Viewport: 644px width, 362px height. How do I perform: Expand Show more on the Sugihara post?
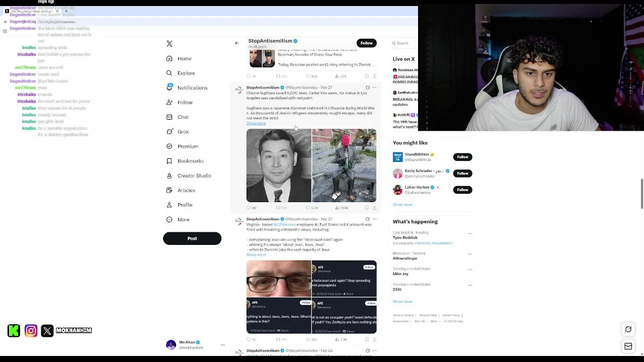click(x=256, y=123)
